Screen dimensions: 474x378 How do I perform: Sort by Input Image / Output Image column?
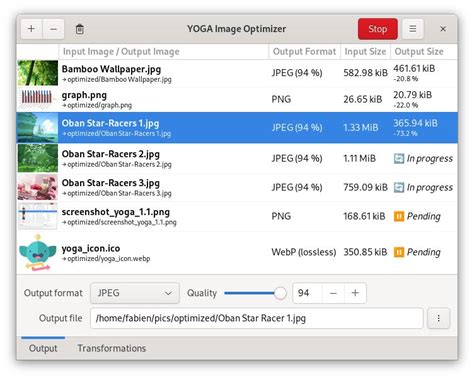163,52
